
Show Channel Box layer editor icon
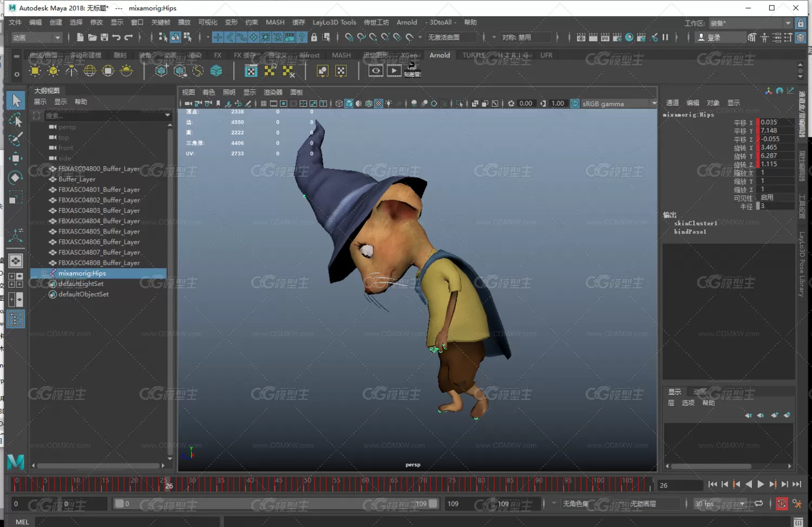pos(801,37)
